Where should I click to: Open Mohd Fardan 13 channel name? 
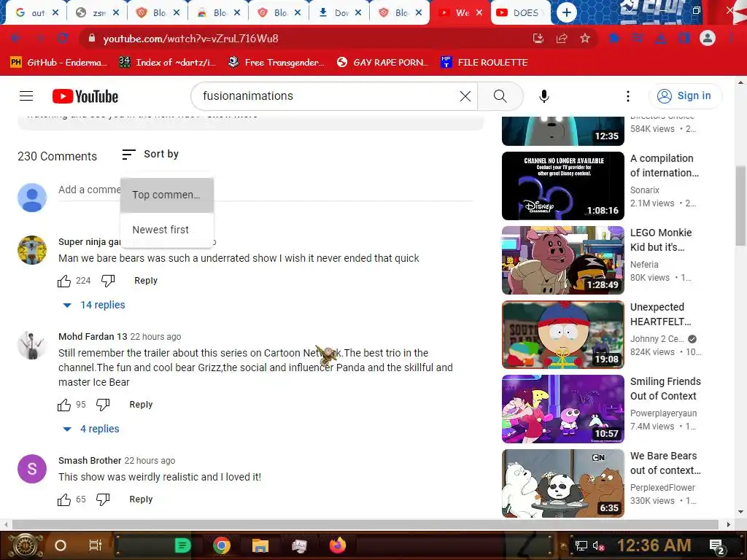pos(93,337)
